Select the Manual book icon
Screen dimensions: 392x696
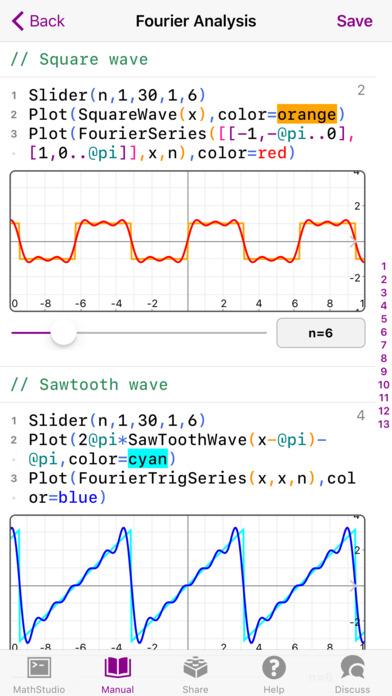coord(118,668)
